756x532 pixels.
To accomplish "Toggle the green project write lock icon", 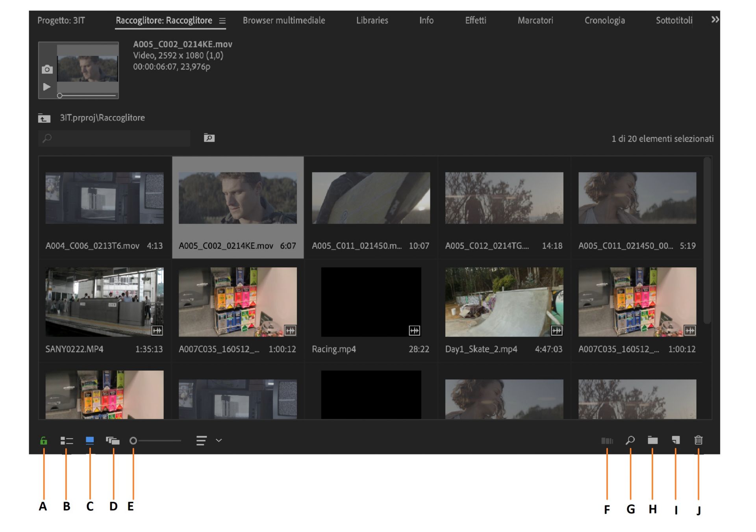I will (44, 441).
